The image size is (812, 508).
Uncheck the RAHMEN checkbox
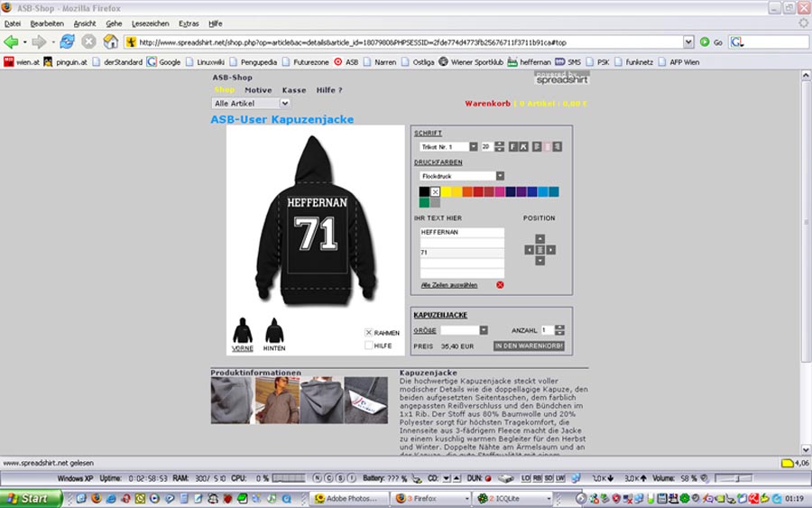pos(369,332)
